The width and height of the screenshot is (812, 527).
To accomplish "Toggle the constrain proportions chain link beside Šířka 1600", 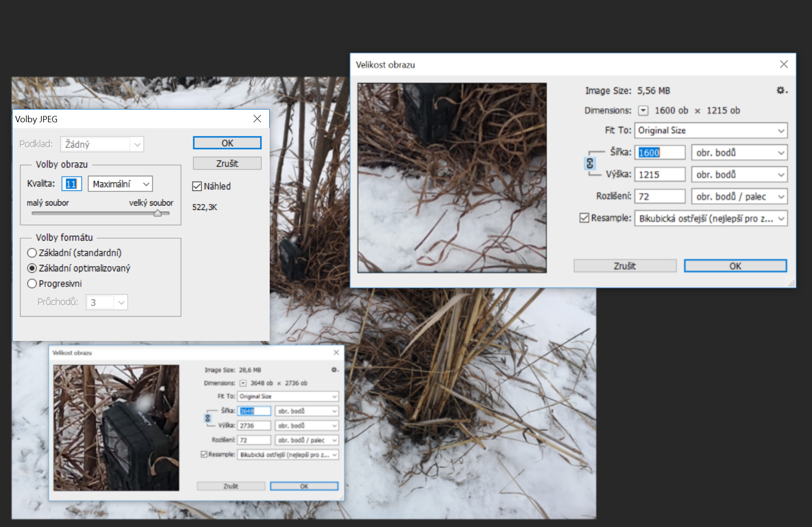I will (590, 163).
